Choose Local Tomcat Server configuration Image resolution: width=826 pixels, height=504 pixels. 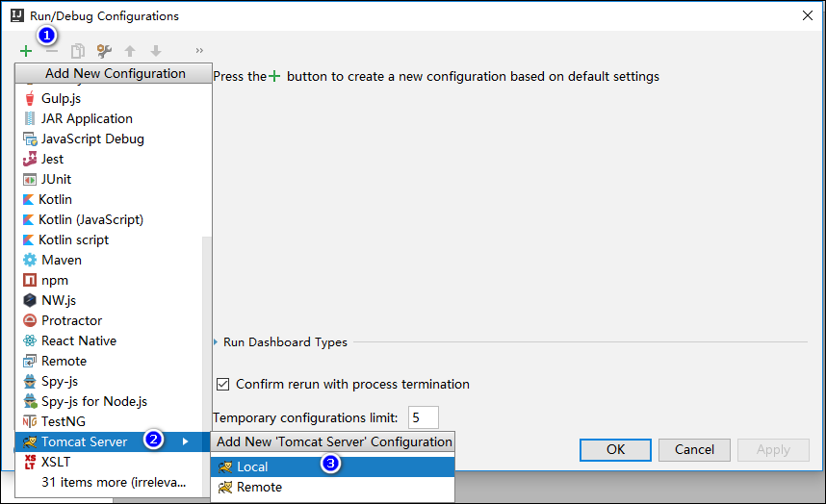point(332,466)
